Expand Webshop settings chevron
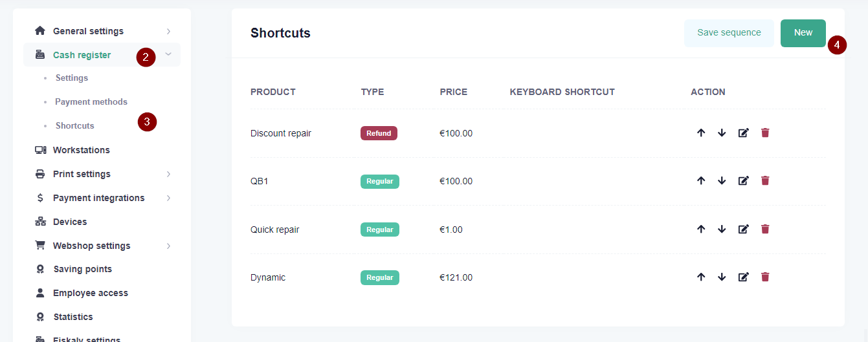 [x=168, y=246]
